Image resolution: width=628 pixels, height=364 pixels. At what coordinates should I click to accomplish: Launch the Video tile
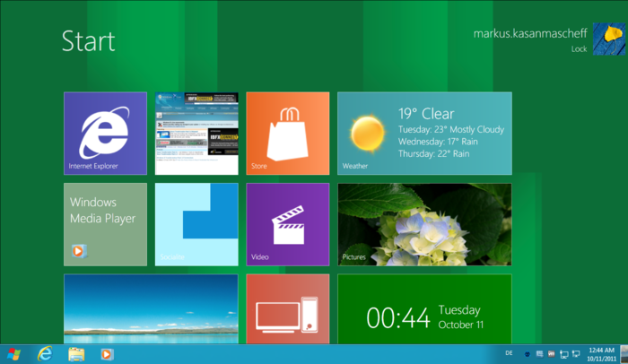(x=287, y=224)
